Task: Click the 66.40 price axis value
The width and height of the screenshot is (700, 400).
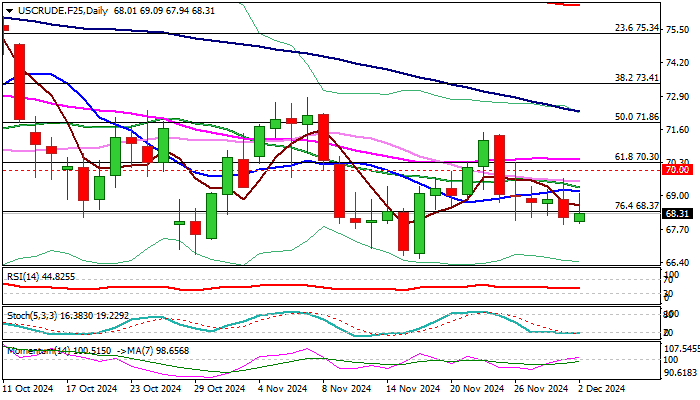Action: (x=676, y=263)
